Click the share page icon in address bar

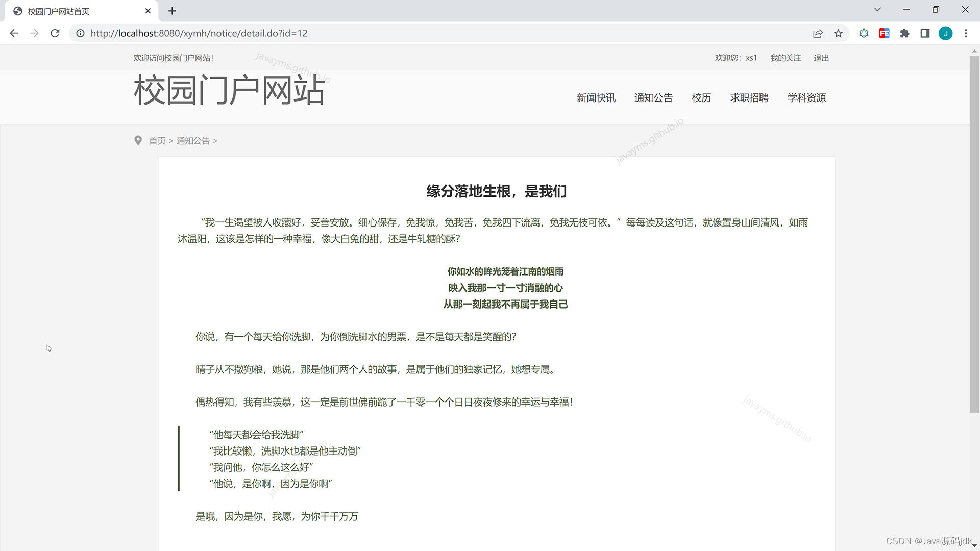pyautogui.click(x=818, y=33)
